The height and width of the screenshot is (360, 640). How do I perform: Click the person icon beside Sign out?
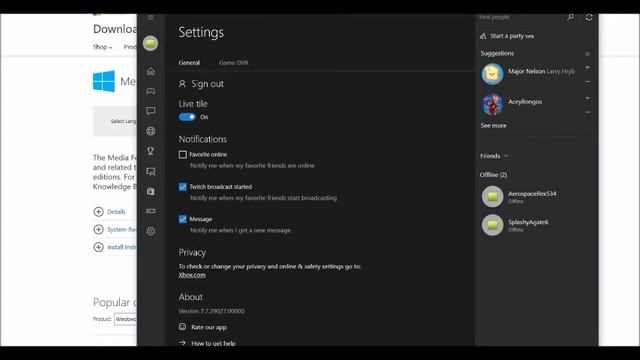182,84
